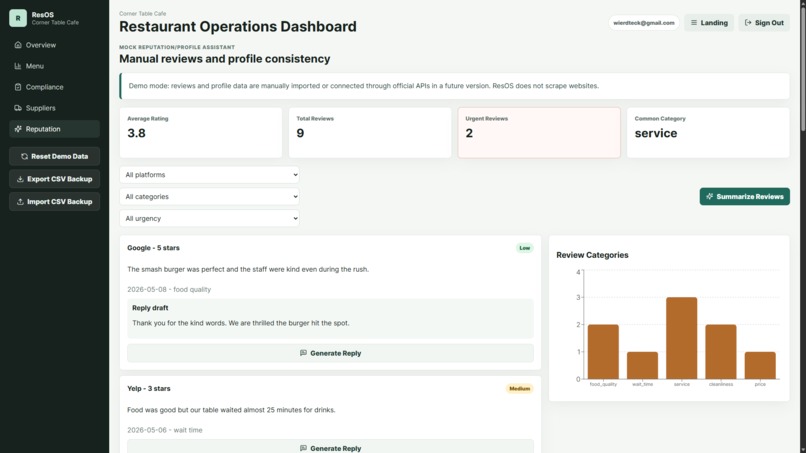This screenshot has height=453, width=806.
Task: Click the Medium urgency badge
Action: click(519, 389)
